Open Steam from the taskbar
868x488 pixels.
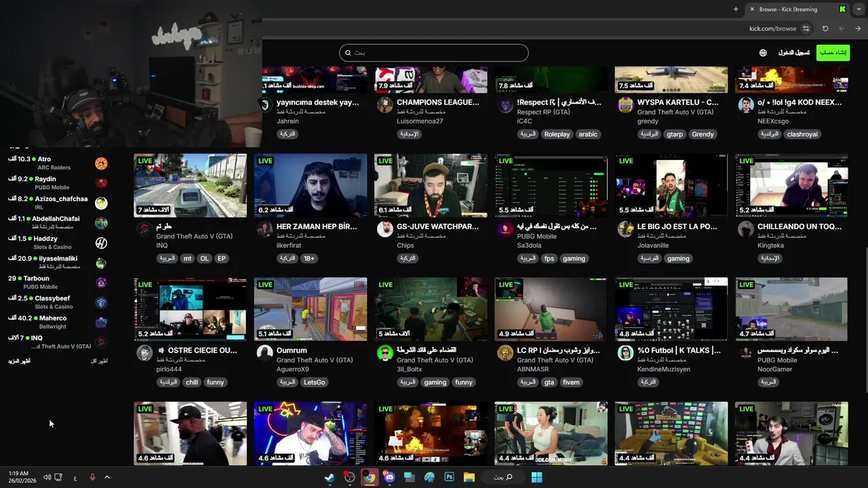click(x=330, y=477)
